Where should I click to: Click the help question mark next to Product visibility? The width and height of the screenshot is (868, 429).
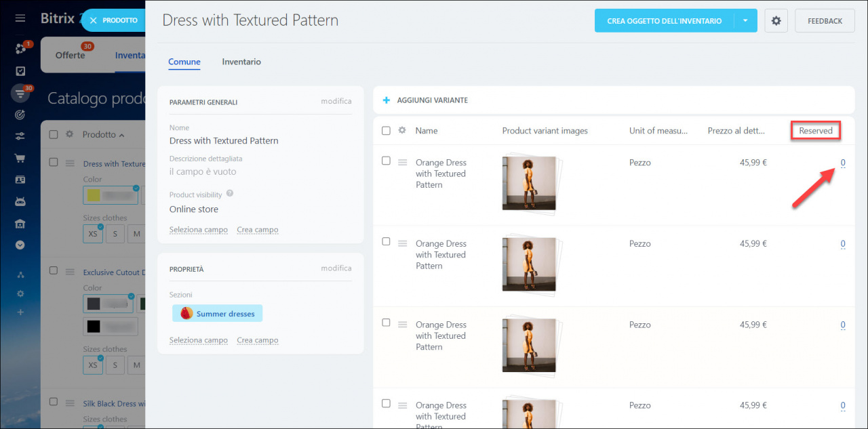point(229,193)
